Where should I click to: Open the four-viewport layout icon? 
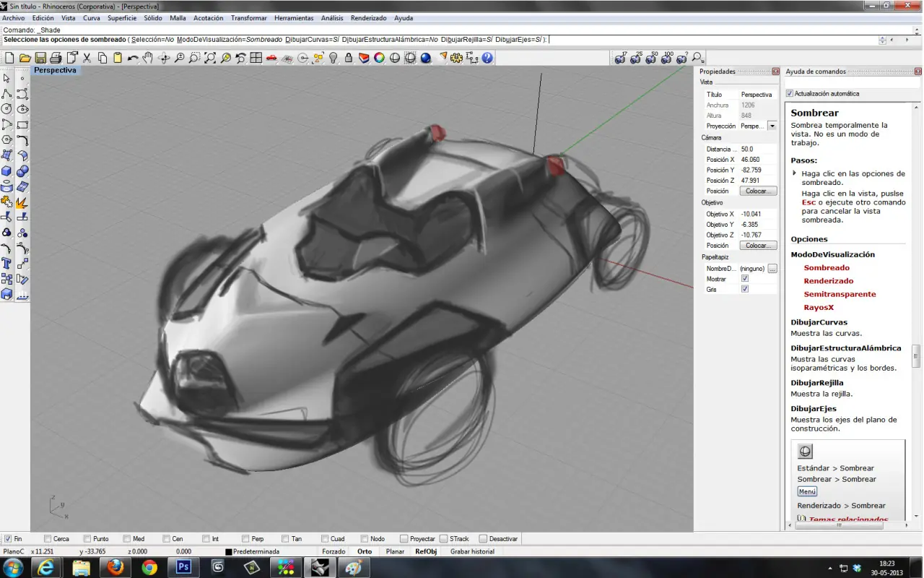[256, 58]
